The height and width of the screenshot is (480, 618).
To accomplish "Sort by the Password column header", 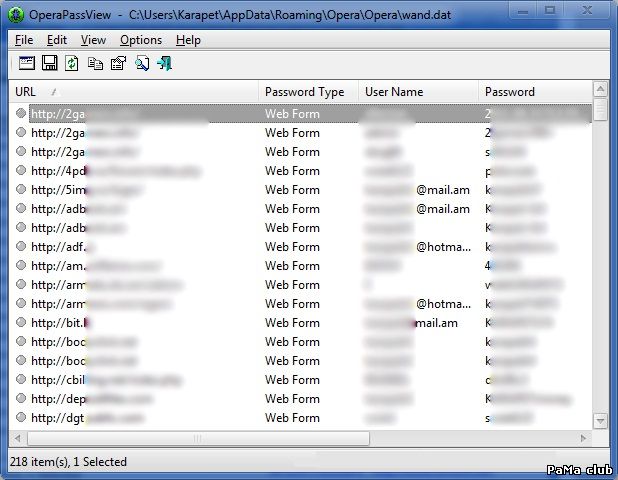I will [535, 91].
